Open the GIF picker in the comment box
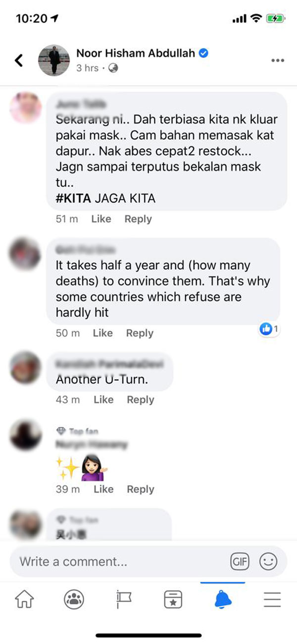 [240, 562]
